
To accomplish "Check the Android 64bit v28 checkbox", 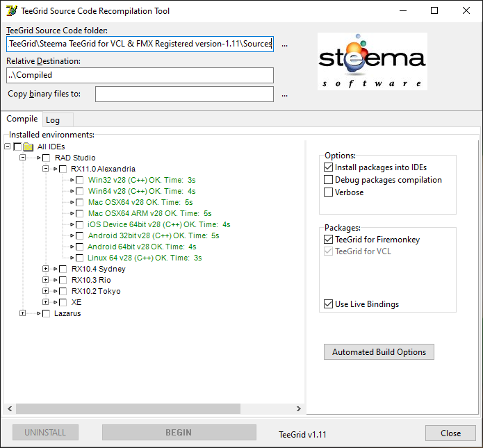I will tap(79, 247).
